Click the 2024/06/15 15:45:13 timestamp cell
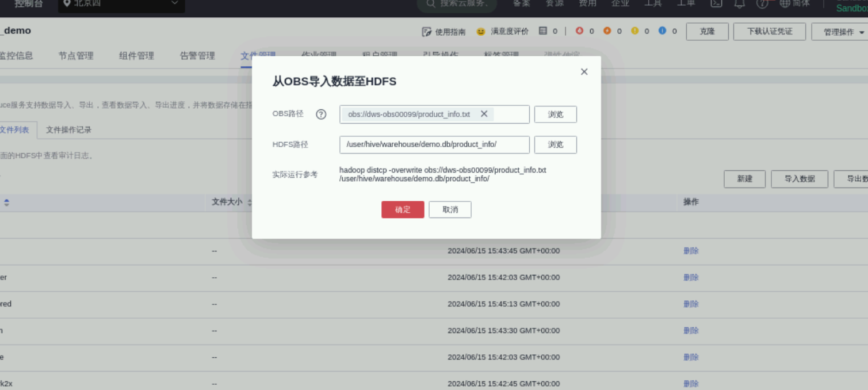The height and width of the screenshot is (390, 868). [x=503, y=304]
